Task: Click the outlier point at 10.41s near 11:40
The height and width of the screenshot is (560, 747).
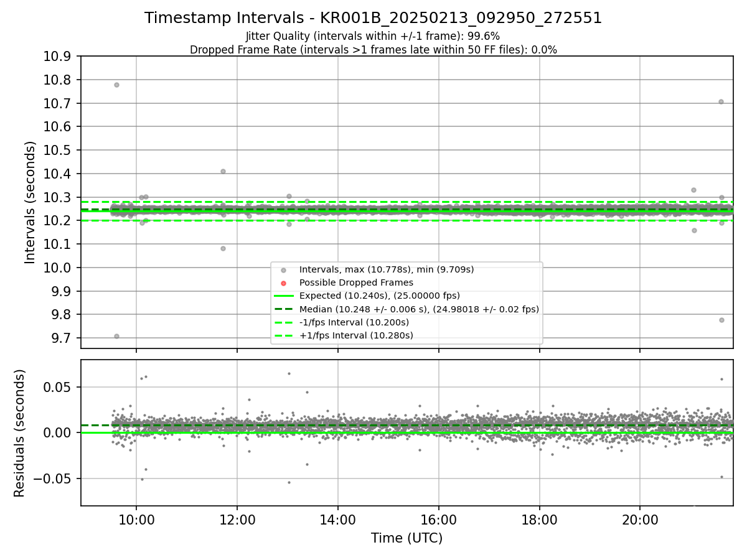Action: click(x=223, y=171)
